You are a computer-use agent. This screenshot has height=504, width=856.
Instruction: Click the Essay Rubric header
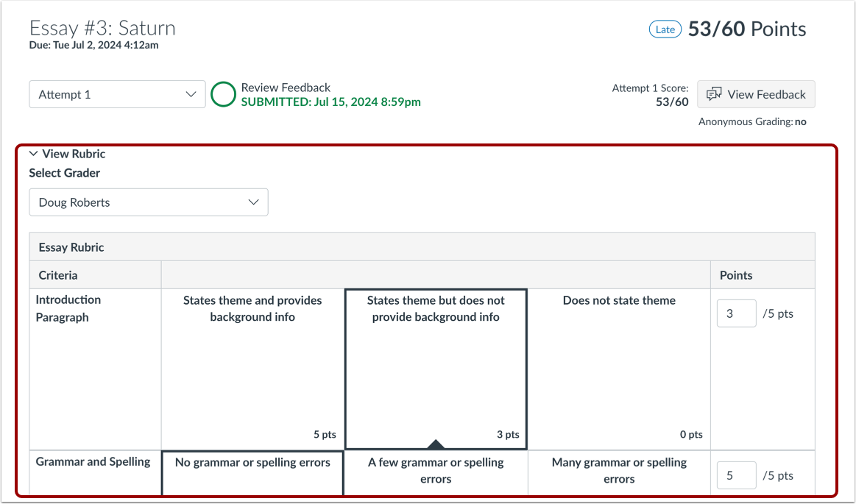(x=70, y=246)
